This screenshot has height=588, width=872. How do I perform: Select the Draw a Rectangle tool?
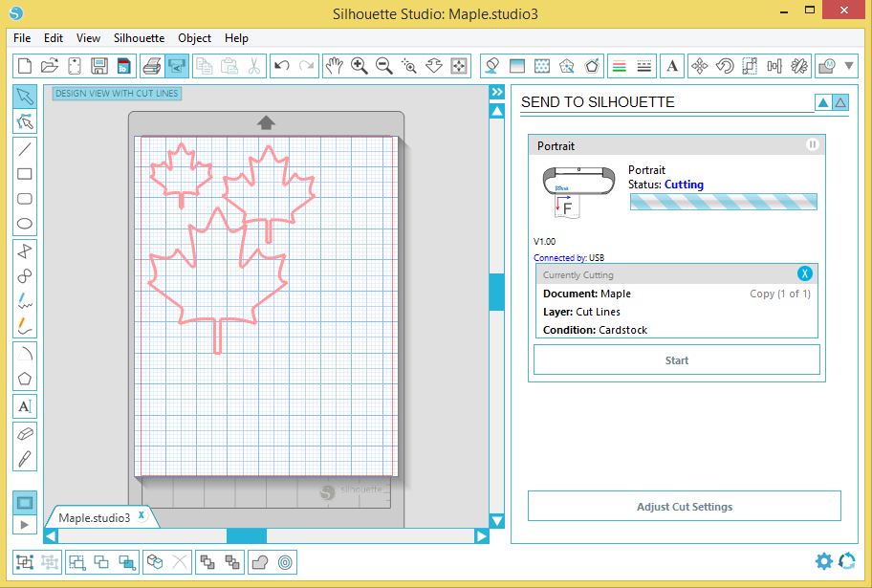[x=25, y=174]
